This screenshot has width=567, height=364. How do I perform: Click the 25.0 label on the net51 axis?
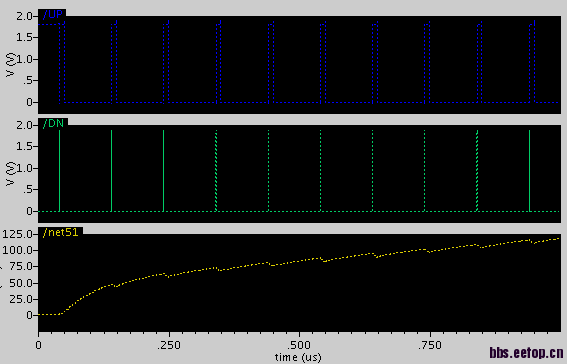click(x=21, y=299)
